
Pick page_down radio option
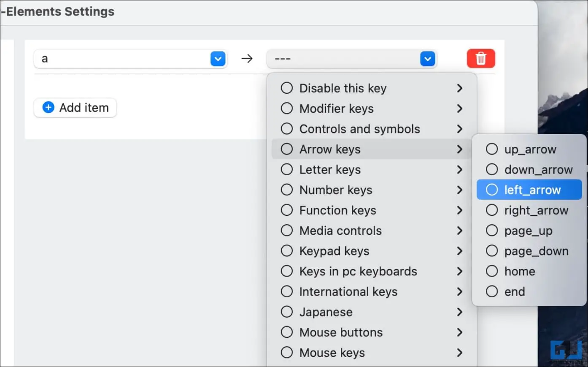tap(492, 251)
